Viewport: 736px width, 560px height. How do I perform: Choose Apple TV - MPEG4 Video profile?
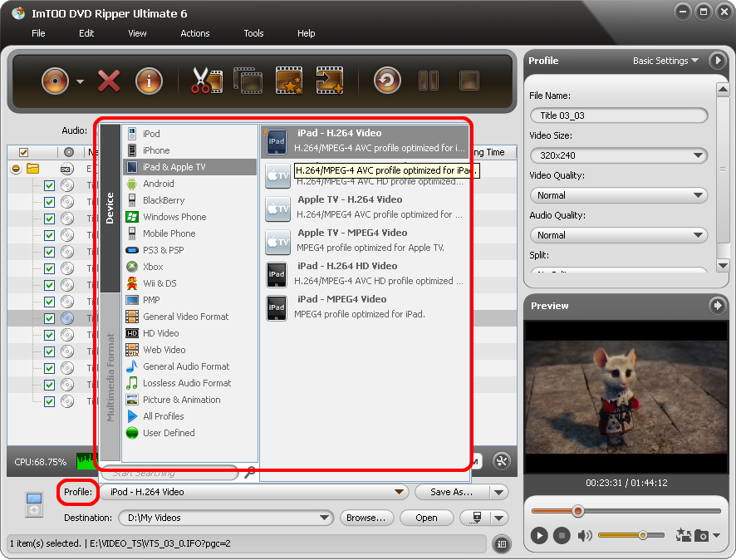click(x=366, y=240)
